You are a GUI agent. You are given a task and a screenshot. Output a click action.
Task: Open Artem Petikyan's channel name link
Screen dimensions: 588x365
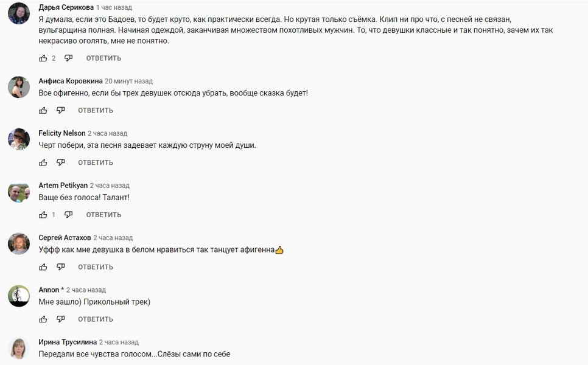point(62,186)
